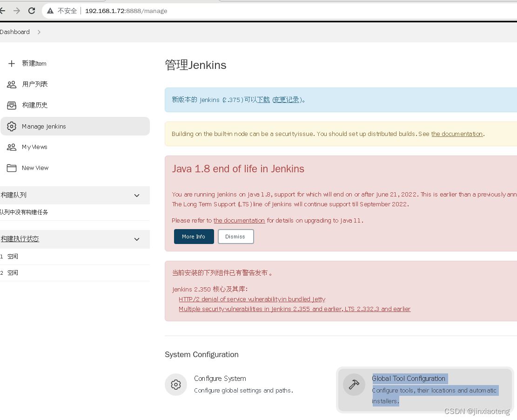Click the 管理Jenkins page heading
The width and height of the screenshot is (517, 420).
click(195, 65)
